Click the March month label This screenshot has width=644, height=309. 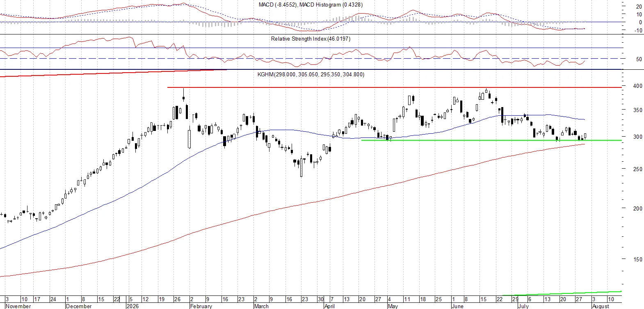(261, 306)
